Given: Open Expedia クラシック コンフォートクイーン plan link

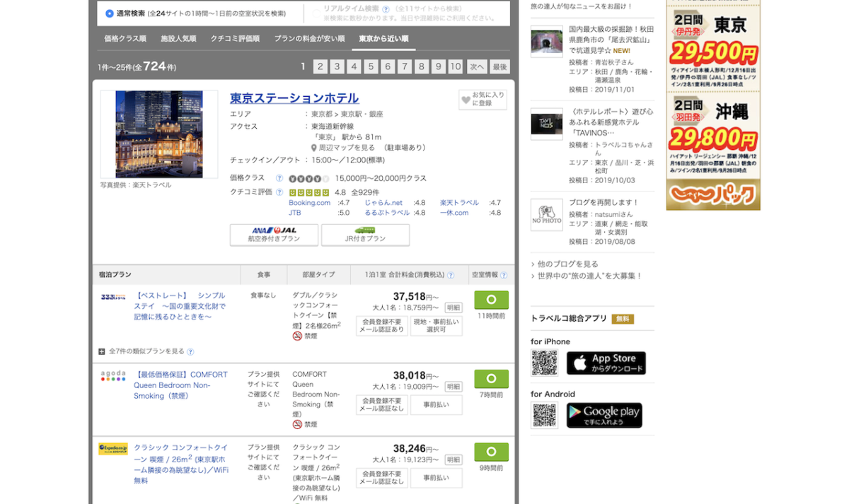Looking at the screenshot, I should [x=181, y=464].
